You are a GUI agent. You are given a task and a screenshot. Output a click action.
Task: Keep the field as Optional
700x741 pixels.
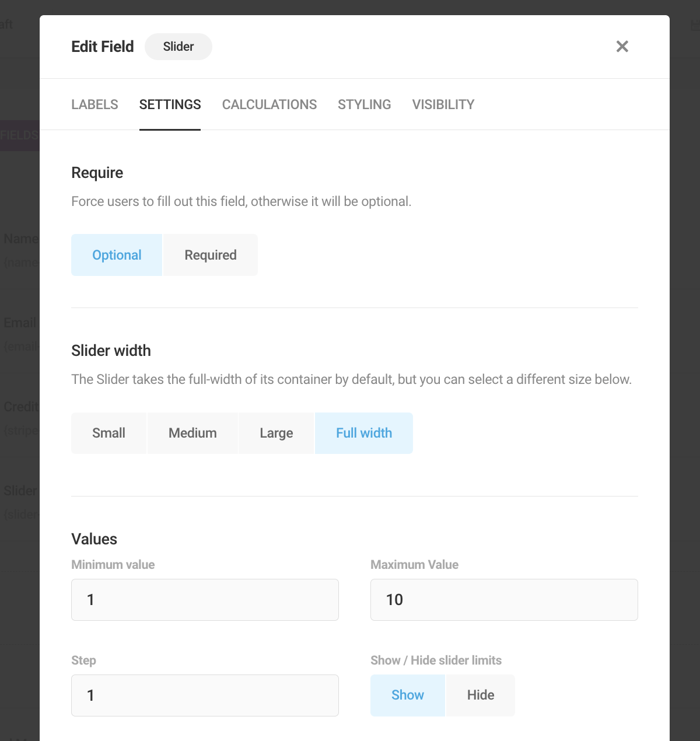116,255
